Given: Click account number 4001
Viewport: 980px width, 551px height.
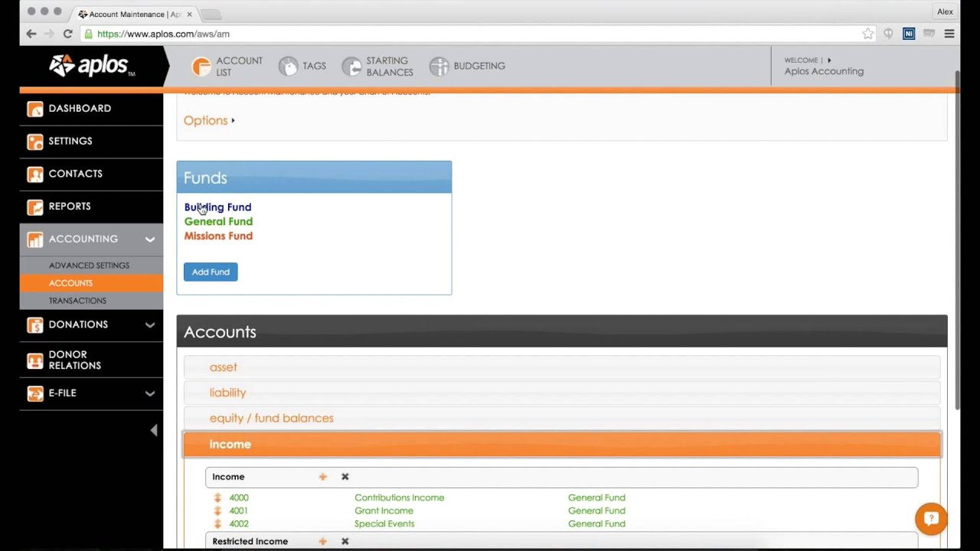Looking at the screenshot, I should point(239,510).
